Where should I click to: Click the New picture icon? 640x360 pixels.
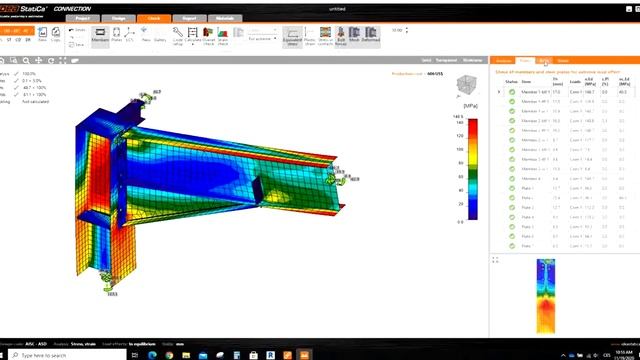(146, 35)
